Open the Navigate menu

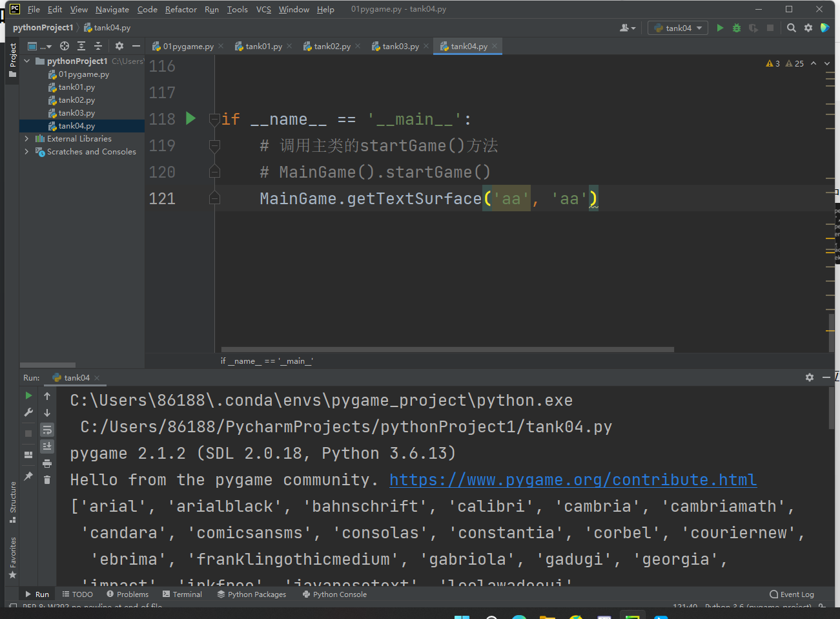[x=112, y=9]
